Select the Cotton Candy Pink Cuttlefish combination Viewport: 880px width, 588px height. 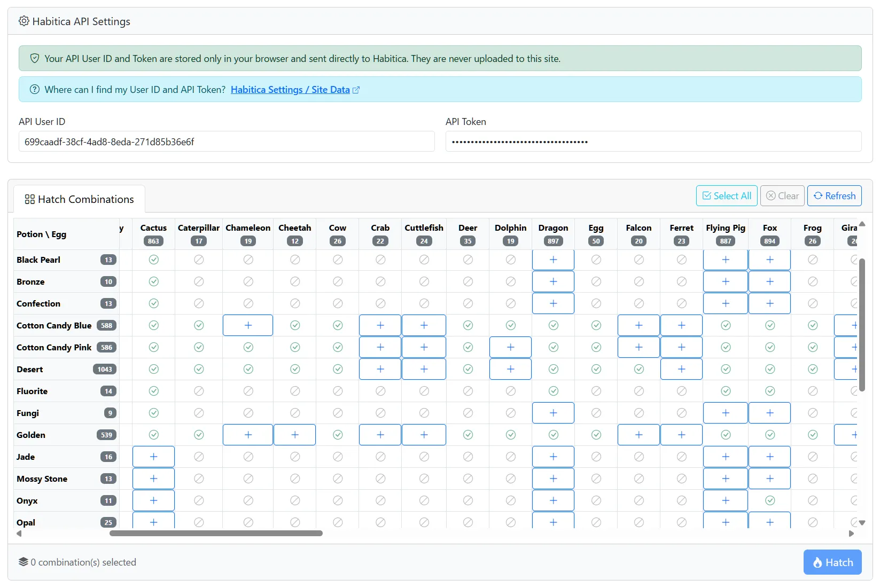(x=424, y=347)
